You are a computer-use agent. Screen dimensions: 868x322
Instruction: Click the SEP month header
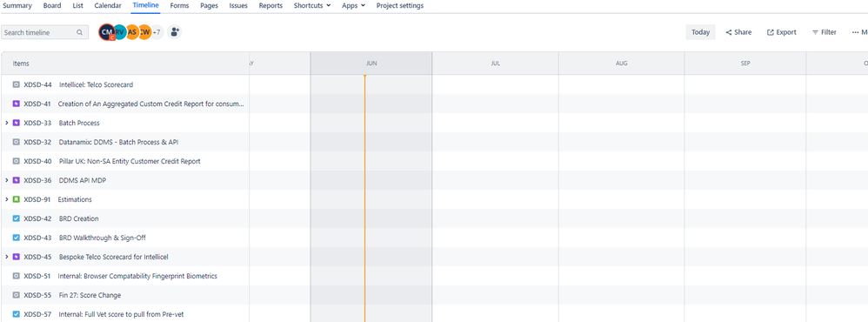pos(745,64)
